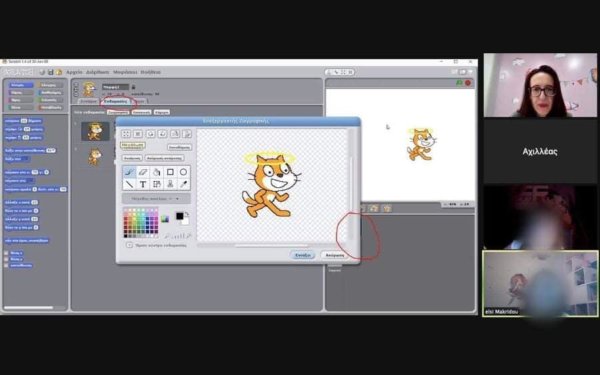This screenshot has width=600, height=375.
Task: Cancel the paint editor with Ακύρωση
Action: coord(334,255)
